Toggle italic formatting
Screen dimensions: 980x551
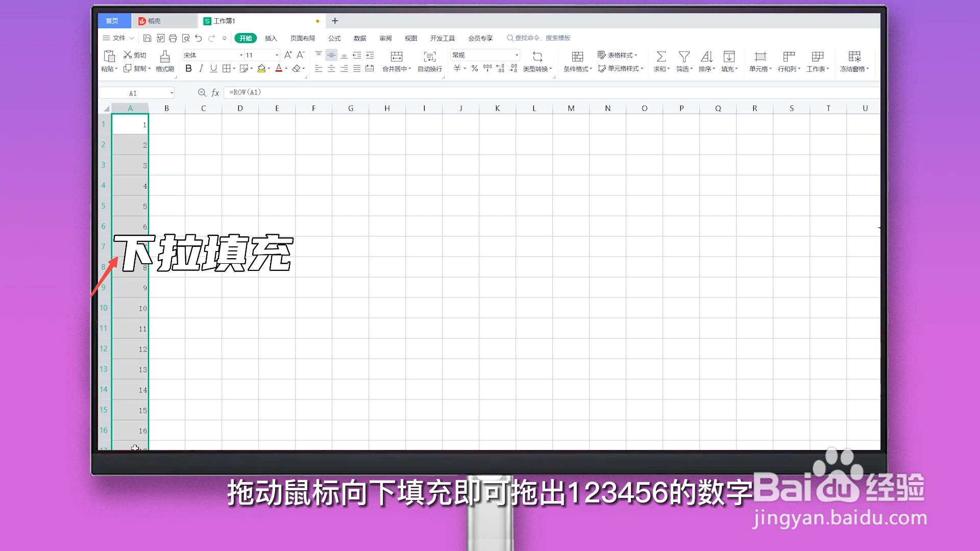[x=201, y=68]
